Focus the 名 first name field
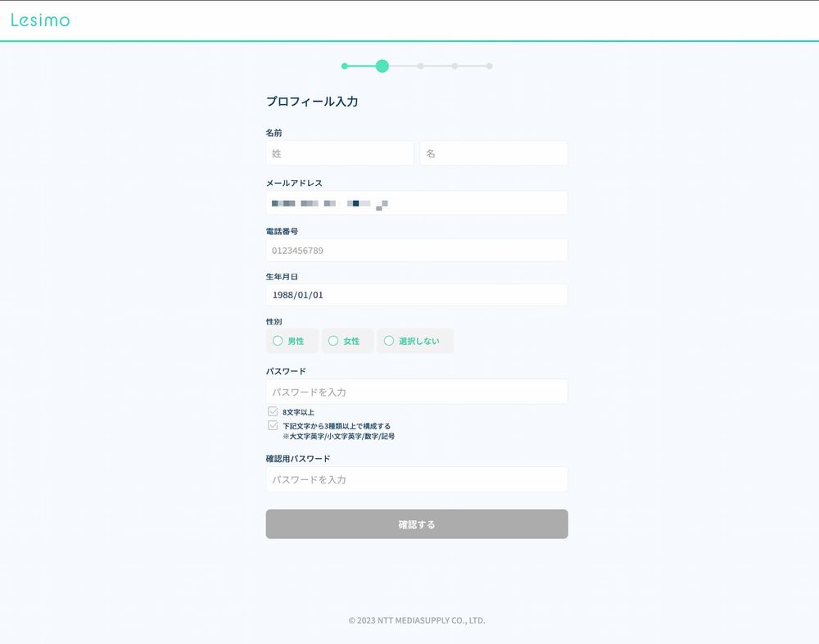 coord(494,153)
